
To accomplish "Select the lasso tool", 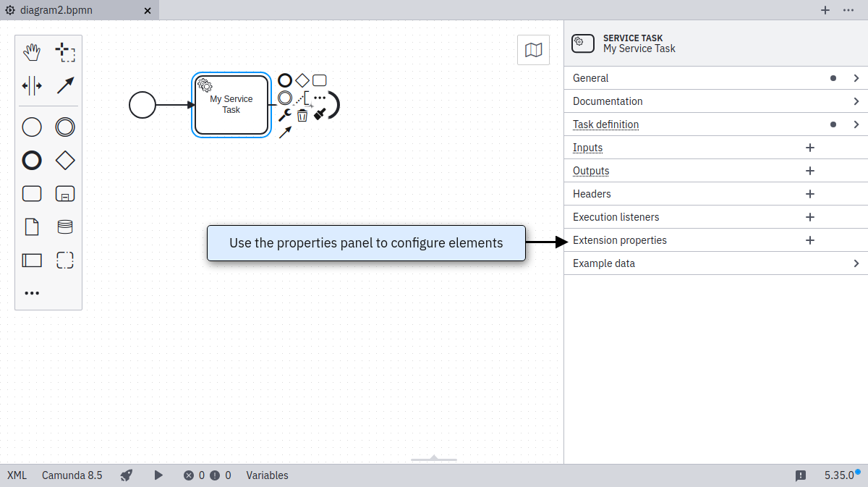I will point(65,52).
